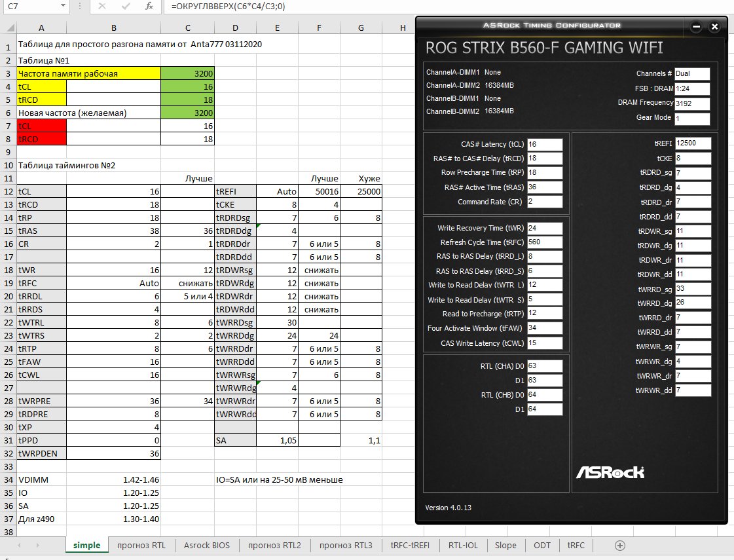Click the ASRock logo in configurator

click(610, 472)
